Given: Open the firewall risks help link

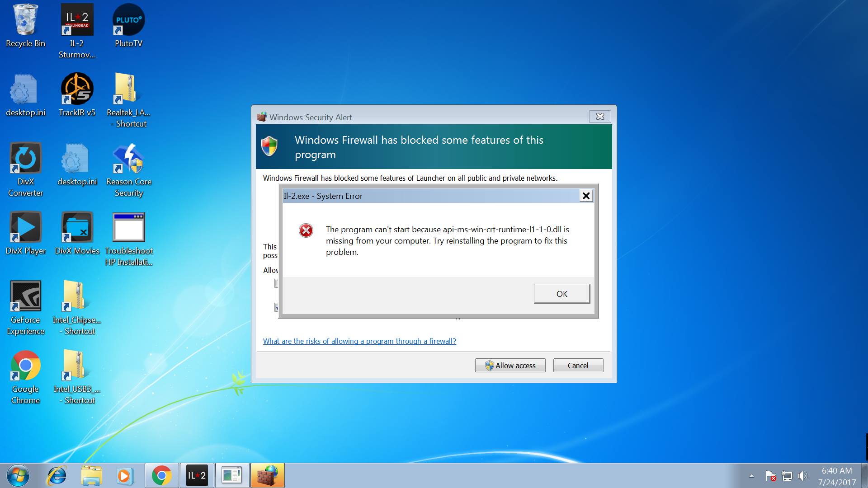Looking at the screenshot, I should [359, 341].
